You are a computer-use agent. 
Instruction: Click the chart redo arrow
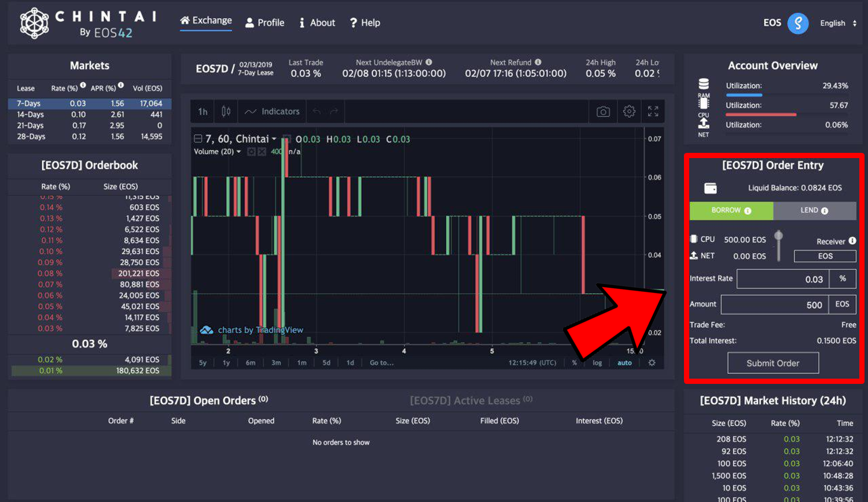click(x=333, y=111)
